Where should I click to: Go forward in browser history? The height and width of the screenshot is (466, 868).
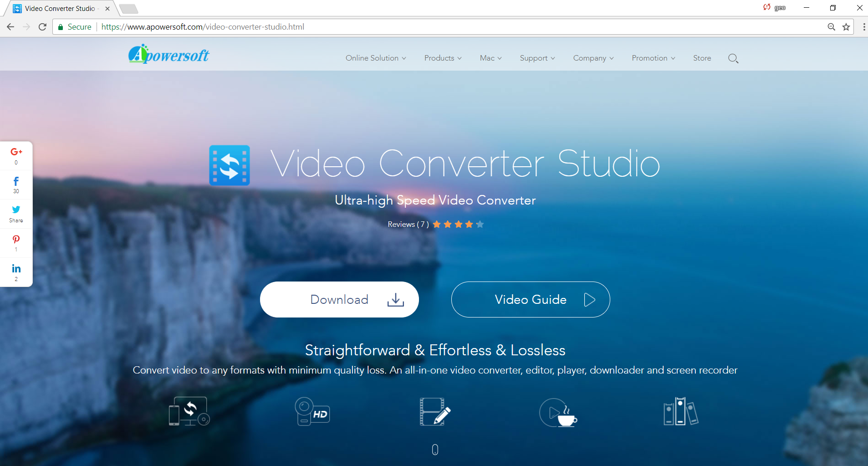point(26,27)
